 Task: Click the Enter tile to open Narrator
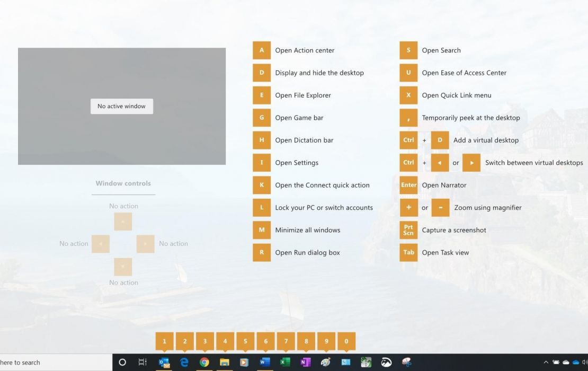point(408,184)
